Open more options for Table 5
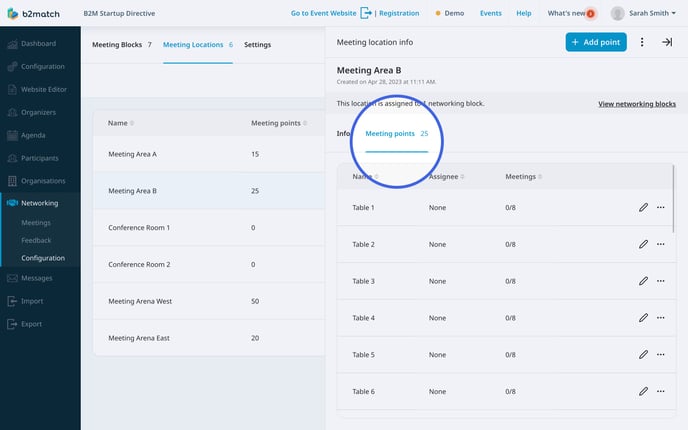This screenshot has height=430, width=688. [x=660, y=355]
